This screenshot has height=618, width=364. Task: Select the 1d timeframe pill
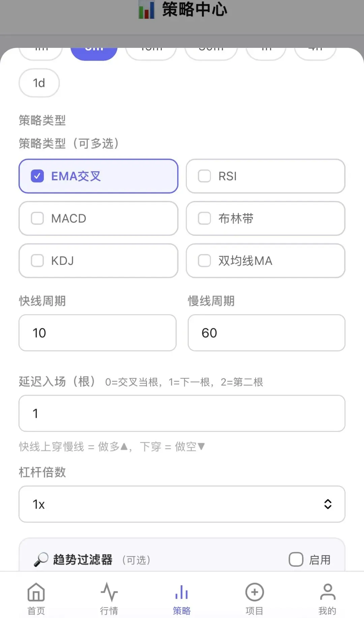39,83
